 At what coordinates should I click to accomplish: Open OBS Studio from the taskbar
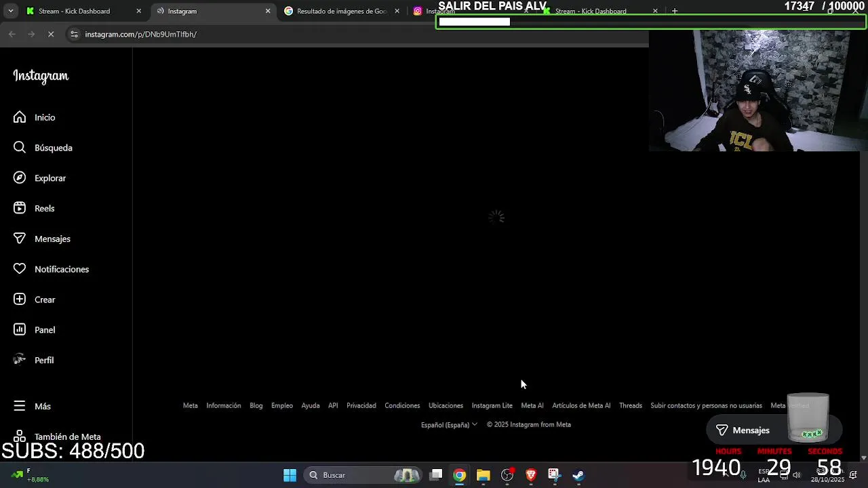coord(507,475)
